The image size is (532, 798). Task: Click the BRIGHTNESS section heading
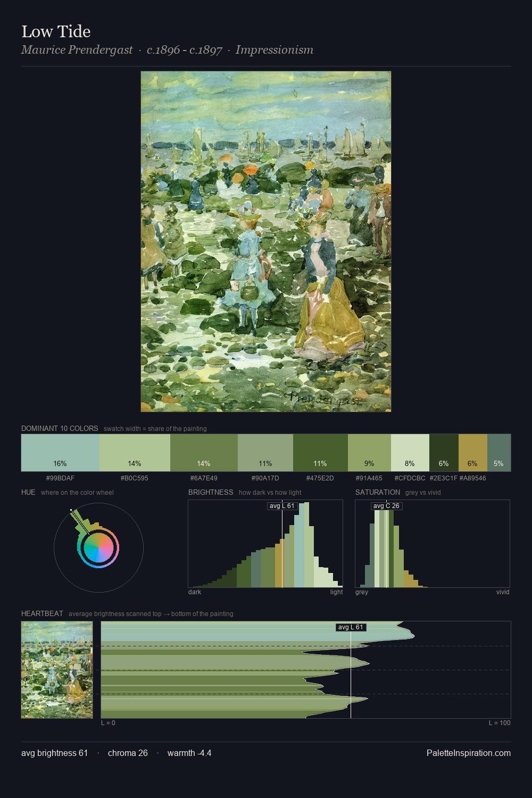(x=211, y=492)
